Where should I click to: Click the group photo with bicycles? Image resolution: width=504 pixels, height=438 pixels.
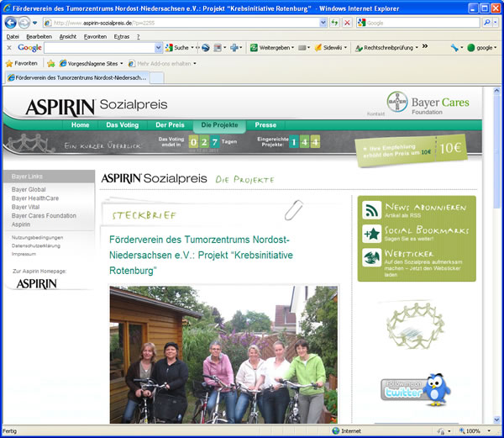[x=223, y=355]
